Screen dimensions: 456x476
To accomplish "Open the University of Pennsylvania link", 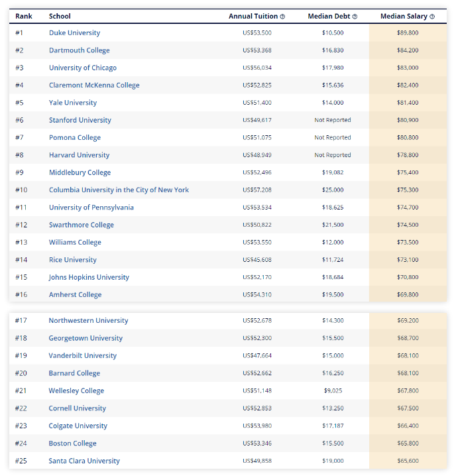I will [x=91, y=208].
